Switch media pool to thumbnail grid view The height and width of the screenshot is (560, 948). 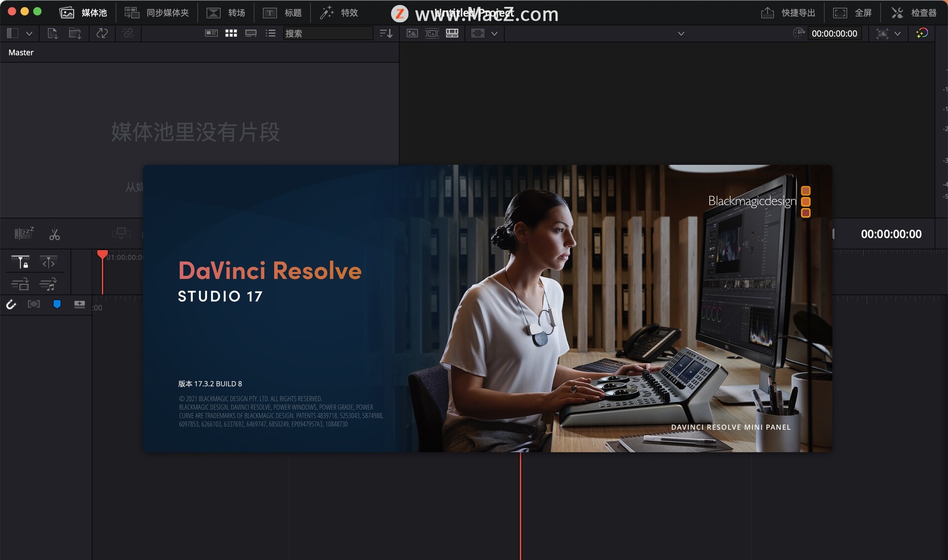pos(231,33)
